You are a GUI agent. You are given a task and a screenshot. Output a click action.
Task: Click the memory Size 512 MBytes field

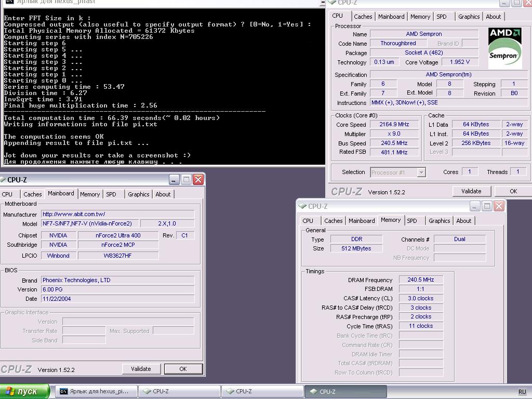(x=356, y=248)
